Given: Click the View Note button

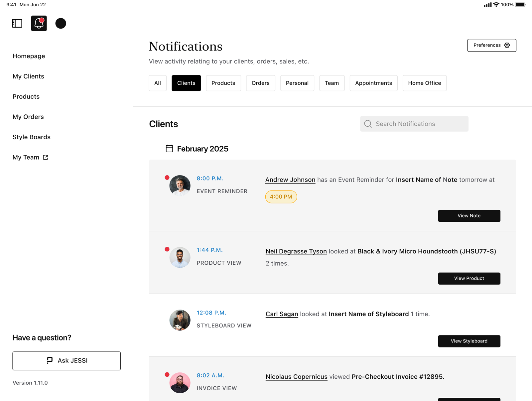Looking at the screenshot, I should click(469, 216).
